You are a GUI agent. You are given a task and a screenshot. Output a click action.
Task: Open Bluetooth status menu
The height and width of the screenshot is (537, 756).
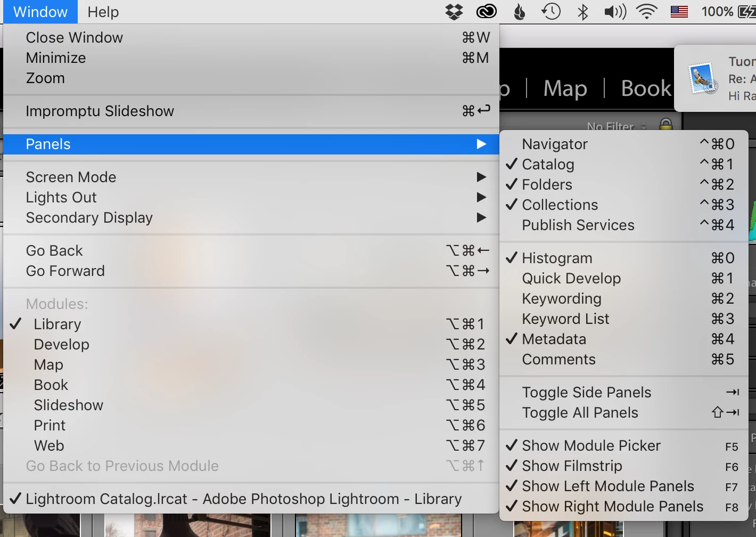[583, 11]
